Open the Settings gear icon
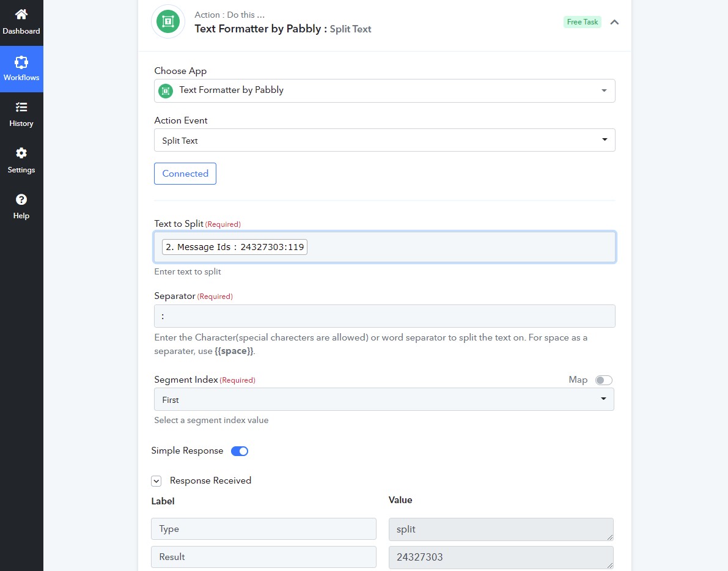The width and height of the screenshot is (728, 571). click(x=21, y=153)
